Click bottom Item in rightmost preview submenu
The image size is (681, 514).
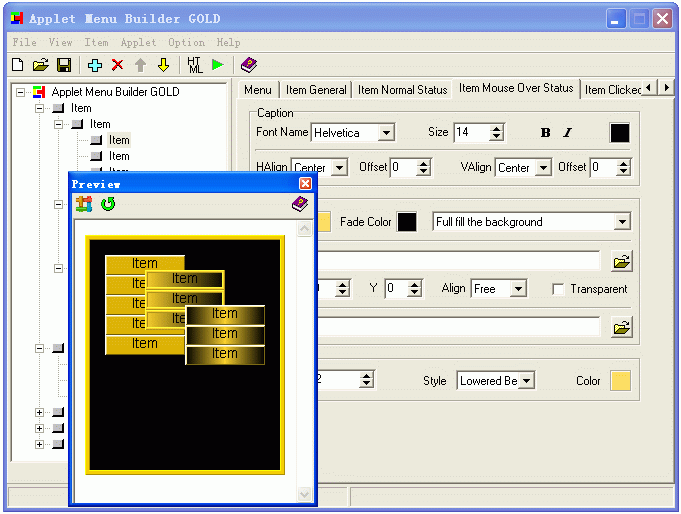[x=225, y=354]
